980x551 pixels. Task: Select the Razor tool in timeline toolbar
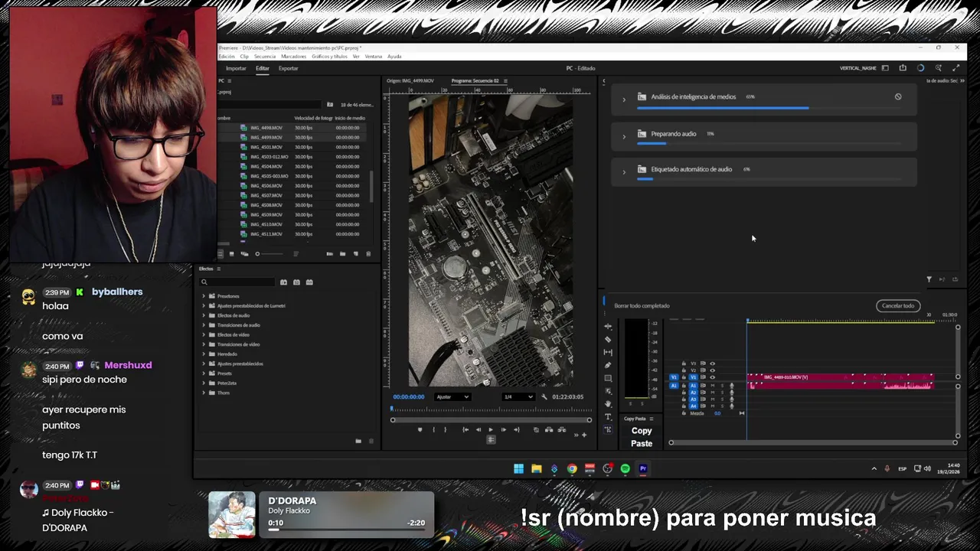click(608, 339)
